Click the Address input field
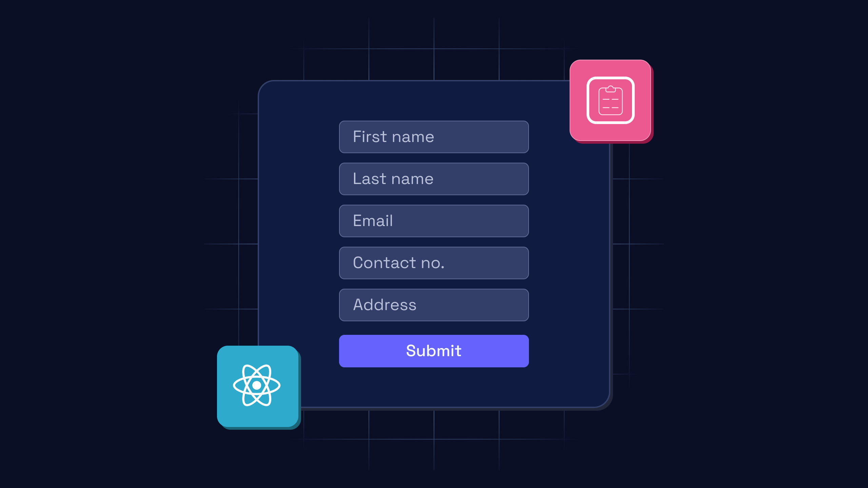Viewport: 868px width, 488px height. tap(433, 304)
